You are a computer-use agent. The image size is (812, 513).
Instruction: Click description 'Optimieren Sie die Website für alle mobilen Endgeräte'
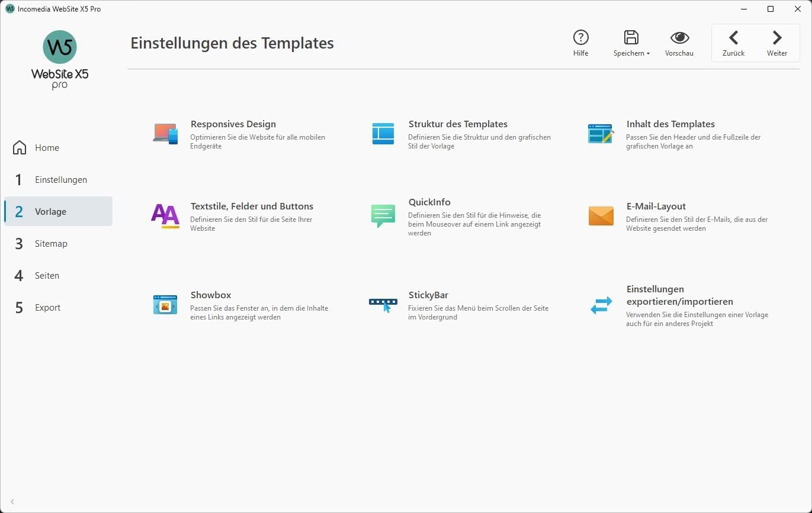point(258,141)
